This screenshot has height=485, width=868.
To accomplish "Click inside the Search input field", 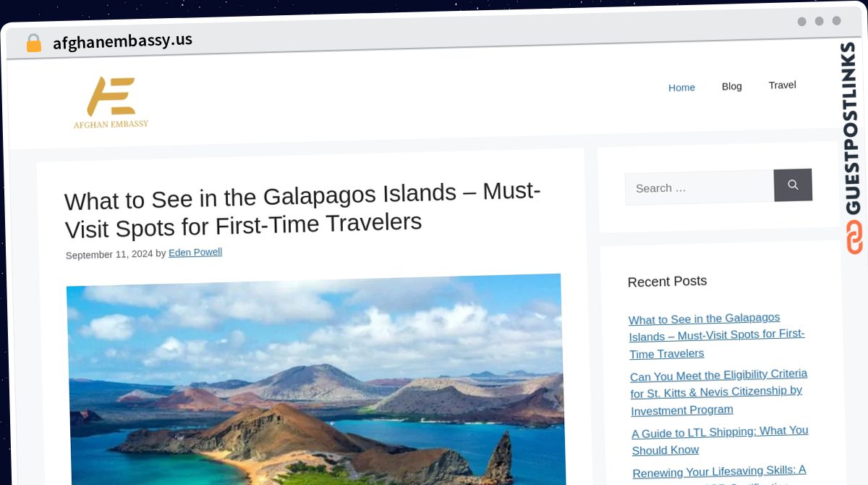I will click(699, 187).
